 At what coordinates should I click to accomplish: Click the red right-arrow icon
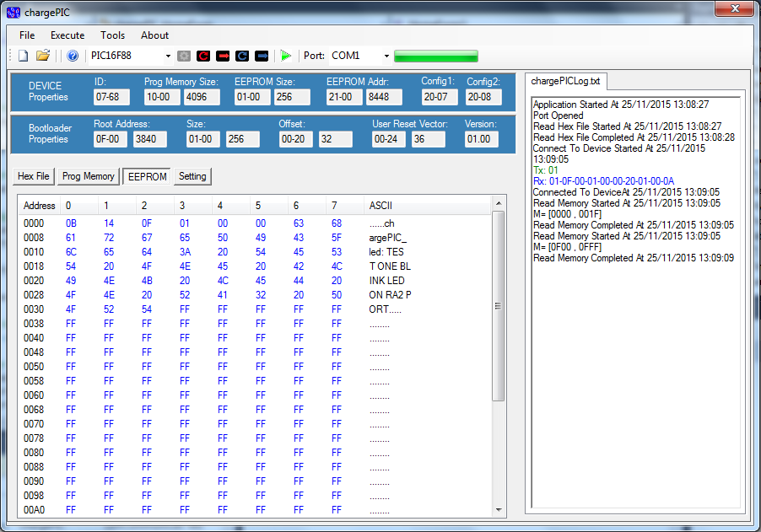[223, 56]
